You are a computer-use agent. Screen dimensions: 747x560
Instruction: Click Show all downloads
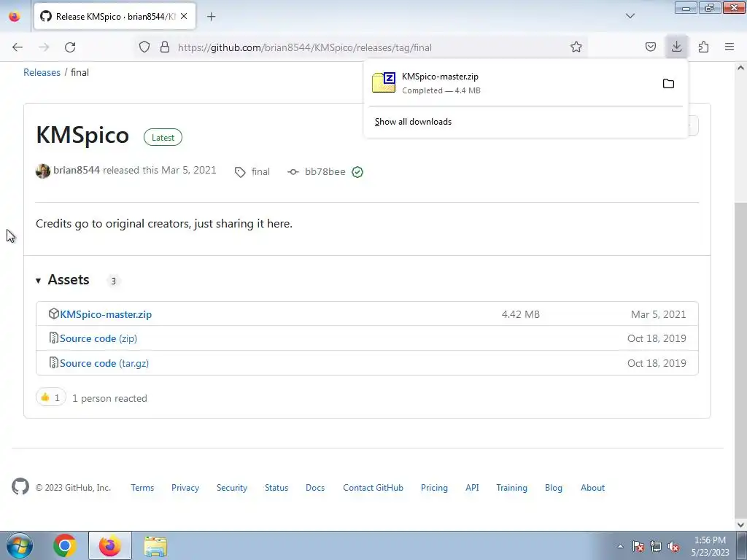413,122
